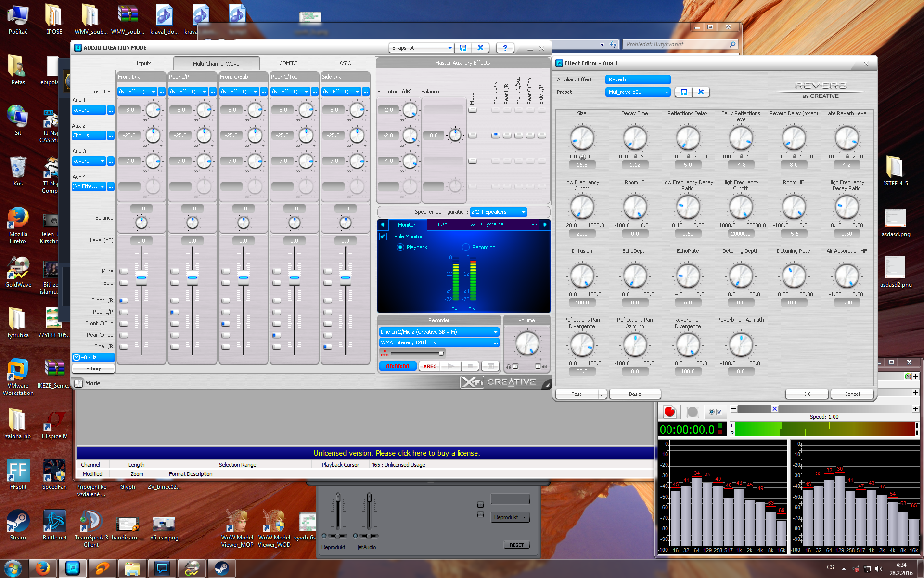Open Windows Start menu

click(13, 568)
